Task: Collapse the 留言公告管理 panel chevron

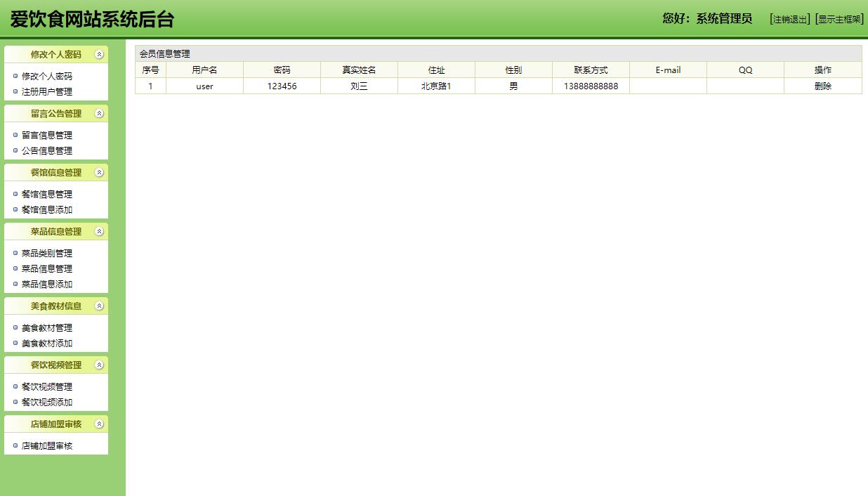Action: click(x=99, y=113)
